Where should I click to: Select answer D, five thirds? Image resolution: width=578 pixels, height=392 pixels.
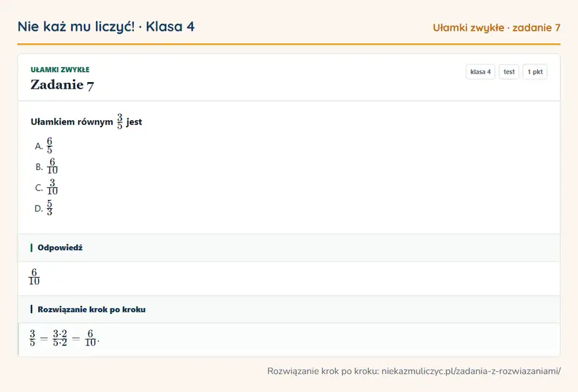point(44,208)
